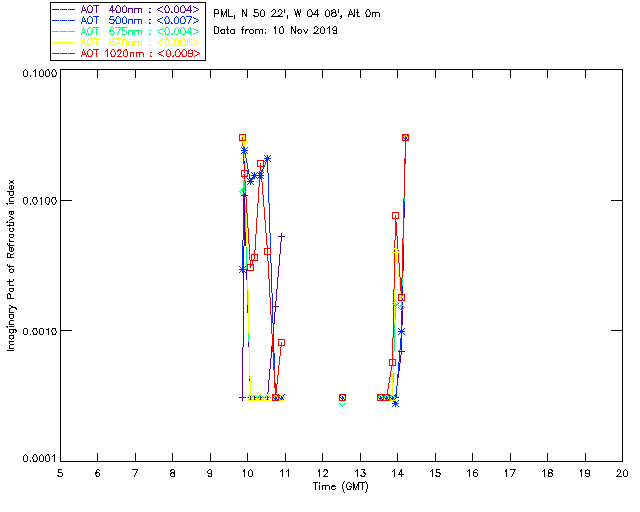Select the AOT 500nm legend entry
Screen dimensions: 640x512
tap(127, 20)
